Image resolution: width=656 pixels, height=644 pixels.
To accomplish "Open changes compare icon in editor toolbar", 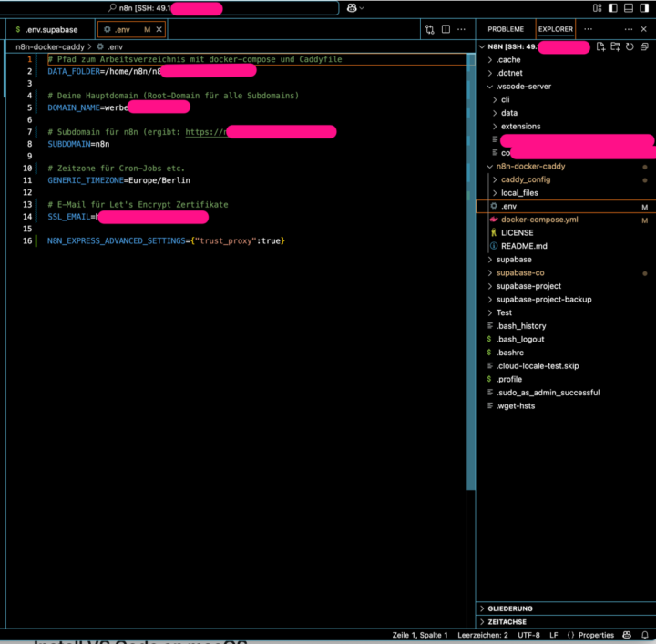I will (x=430, y=29).
